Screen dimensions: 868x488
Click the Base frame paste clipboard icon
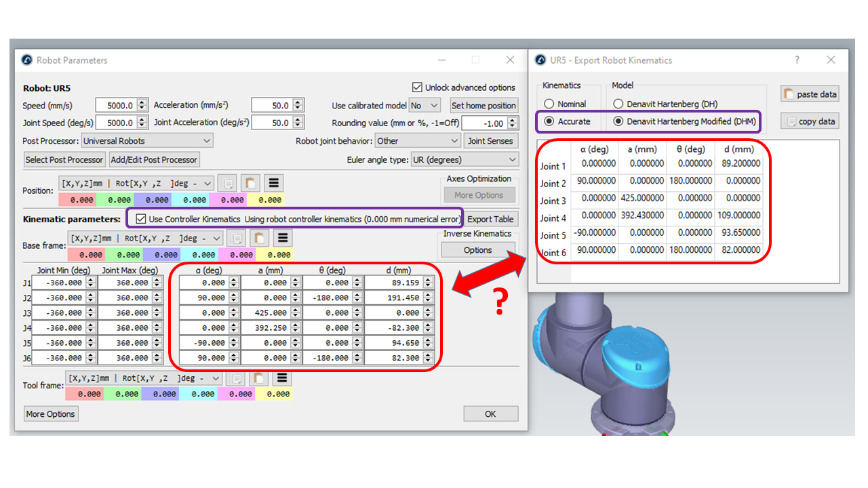tap(260, 239)
